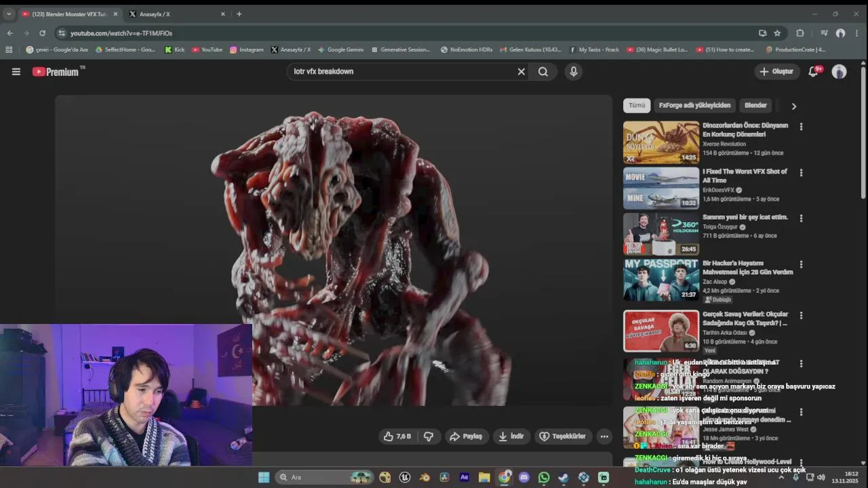The image size is (868, 488).
Task: Dislike the video with thumbs down
Action: [x=429, y=436]
